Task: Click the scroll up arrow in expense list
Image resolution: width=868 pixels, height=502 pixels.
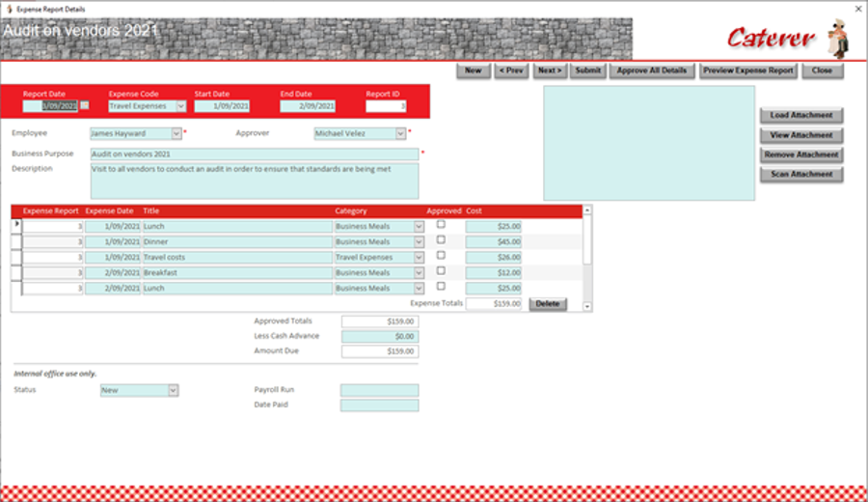Action: click(x=587, y=210)
